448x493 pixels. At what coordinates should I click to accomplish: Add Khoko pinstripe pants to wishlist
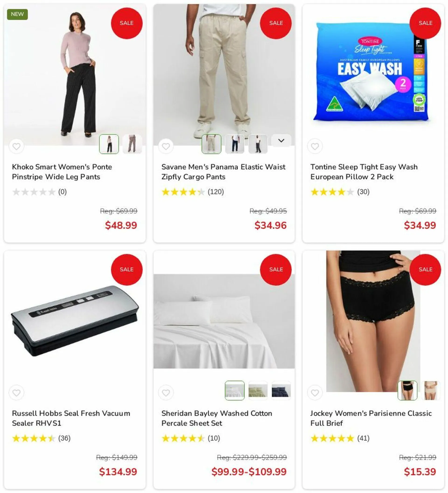click(16, 146)
